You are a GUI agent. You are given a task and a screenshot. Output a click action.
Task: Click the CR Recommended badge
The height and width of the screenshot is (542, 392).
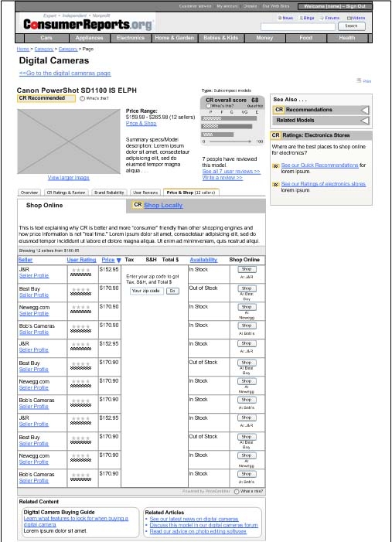(46, 98)
